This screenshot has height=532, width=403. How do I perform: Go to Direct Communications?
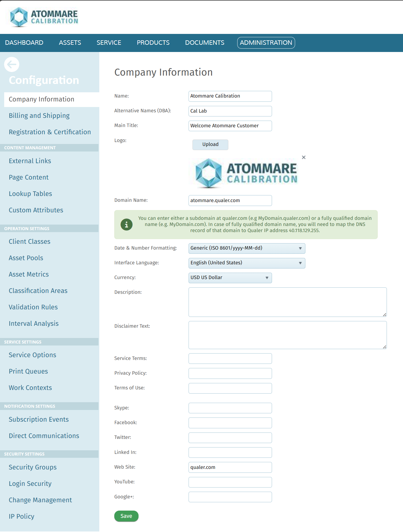(44, 436)
